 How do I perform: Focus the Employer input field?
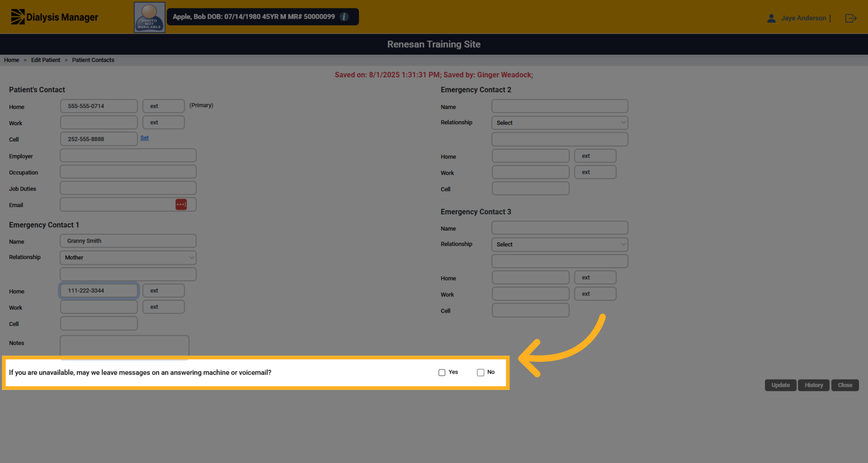pos(128,156)
